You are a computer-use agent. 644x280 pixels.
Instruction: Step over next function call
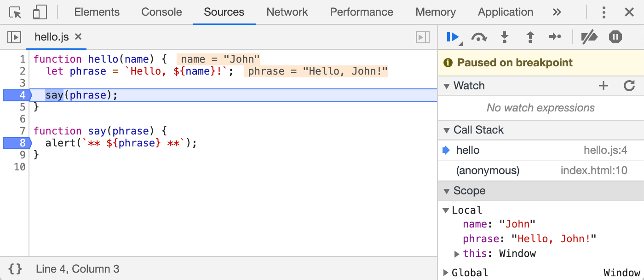pyautogui.click(x=479, y=37)
